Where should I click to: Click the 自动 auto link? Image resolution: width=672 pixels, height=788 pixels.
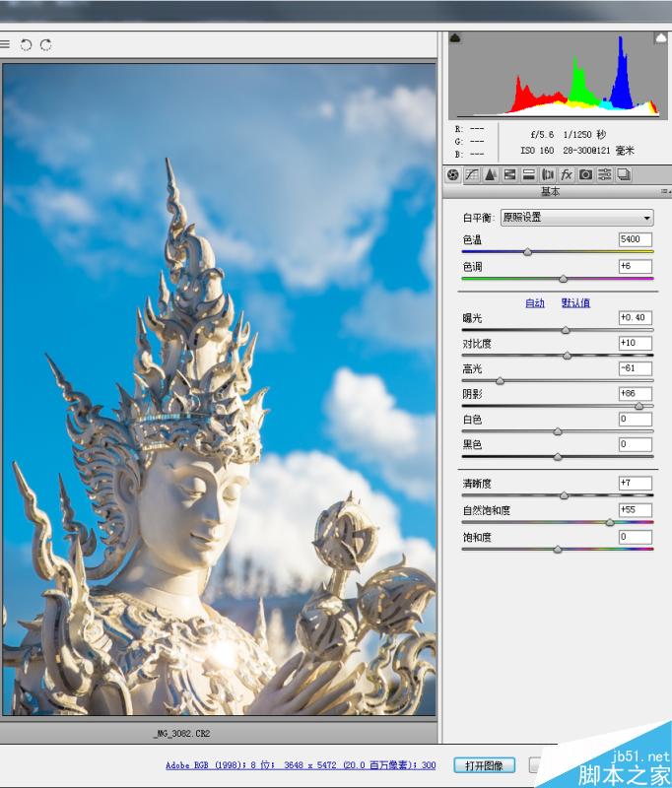(x=535, y=303)
